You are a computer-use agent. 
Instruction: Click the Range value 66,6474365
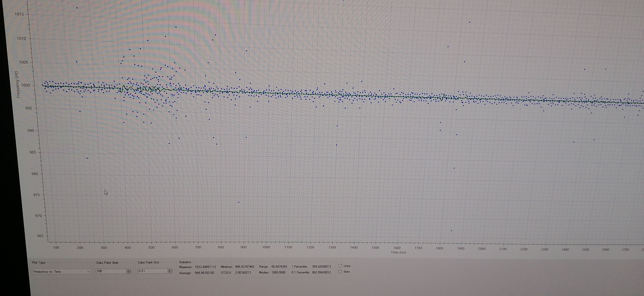click(279, 267)
